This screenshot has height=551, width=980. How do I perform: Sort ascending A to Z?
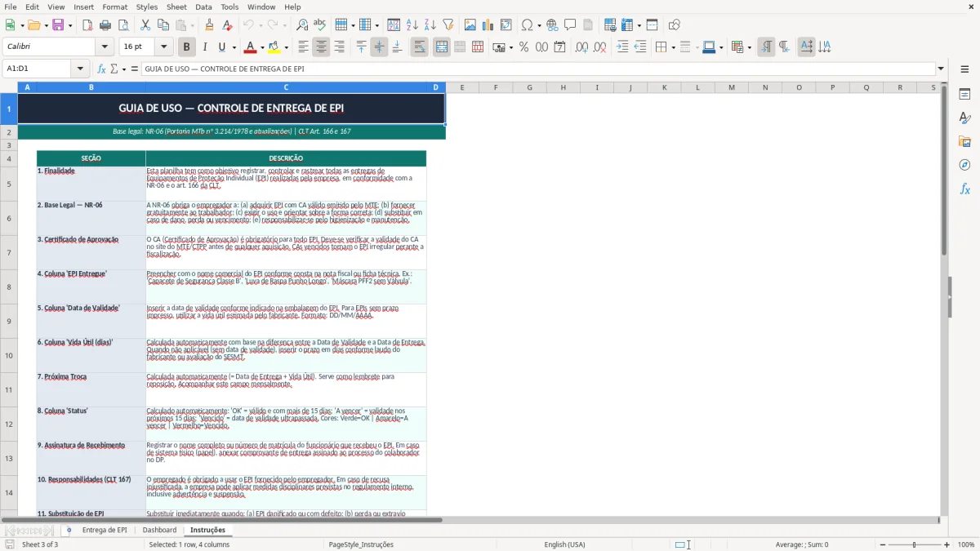coord(412,25)
